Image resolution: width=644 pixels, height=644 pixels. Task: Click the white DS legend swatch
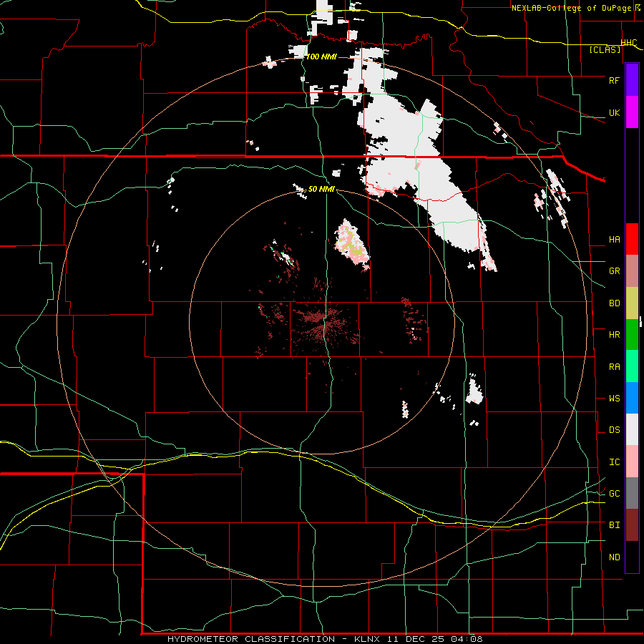pos(632,429)
